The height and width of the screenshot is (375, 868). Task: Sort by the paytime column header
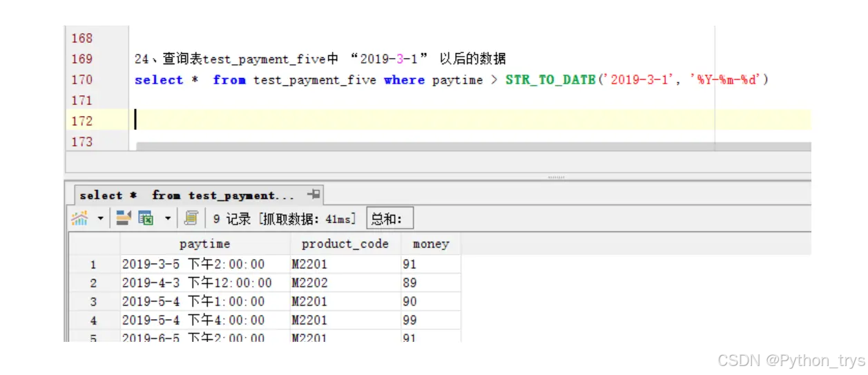coord(204,244)
